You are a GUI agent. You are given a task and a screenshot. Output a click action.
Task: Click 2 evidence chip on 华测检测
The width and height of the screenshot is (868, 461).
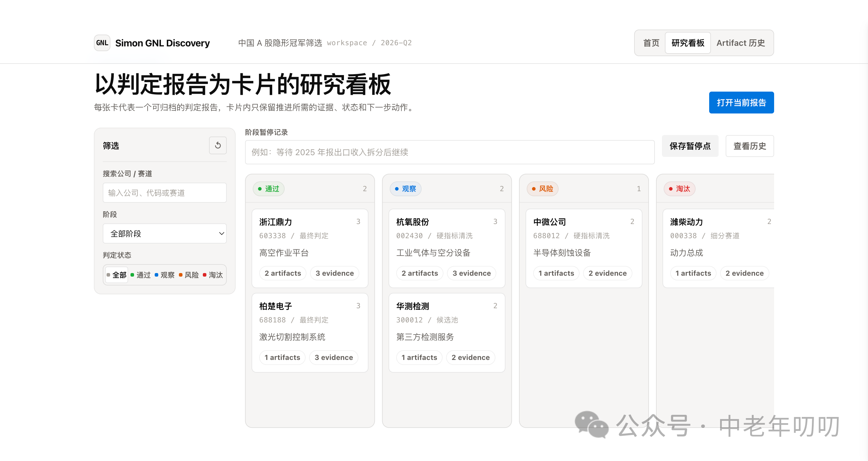[x=470, y=358]
